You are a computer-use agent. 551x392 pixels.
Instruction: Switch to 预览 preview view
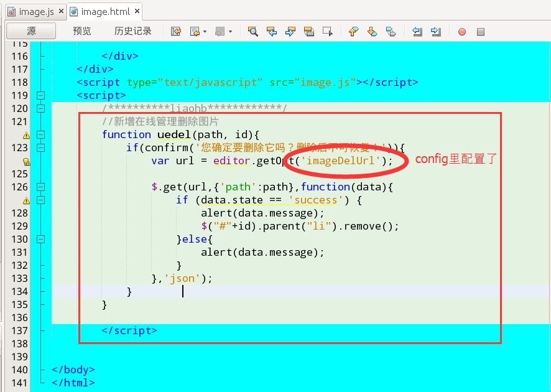click(x=82, y=31)
